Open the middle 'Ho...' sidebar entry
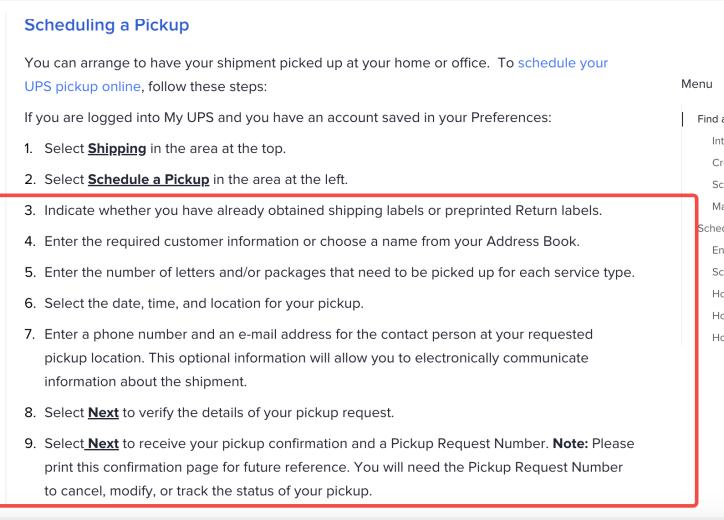 pos(718,315)
